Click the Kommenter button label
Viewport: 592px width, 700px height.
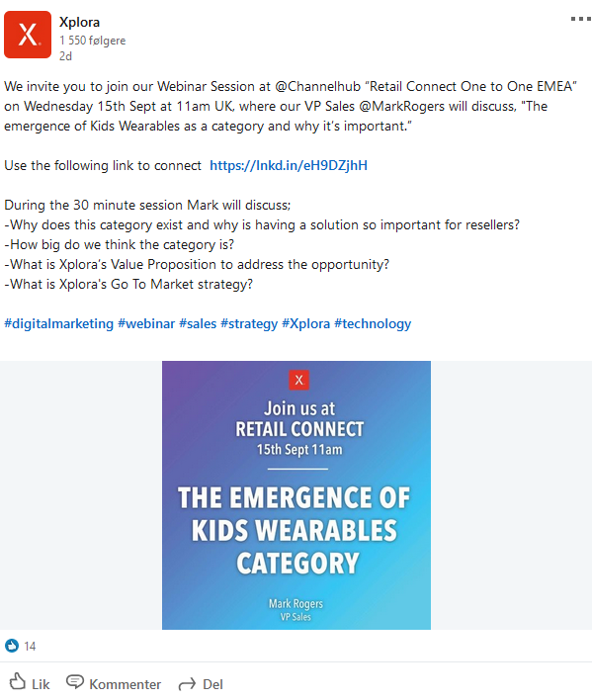point(125,684)
